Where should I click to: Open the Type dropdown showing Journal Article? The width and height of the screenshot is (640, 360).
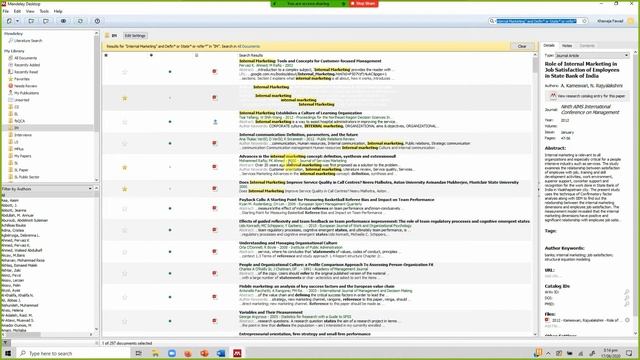[592, 56]
